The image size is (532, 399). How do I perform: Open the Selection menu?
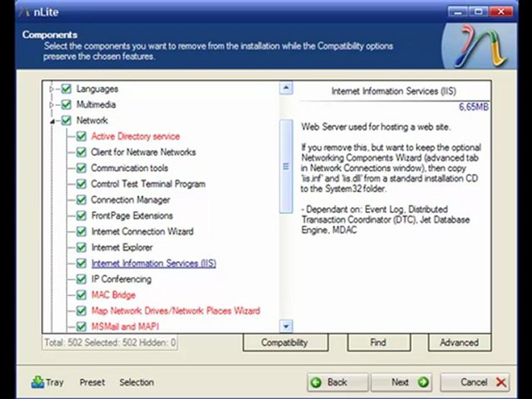pyautogui.click(x=137, y=382)
